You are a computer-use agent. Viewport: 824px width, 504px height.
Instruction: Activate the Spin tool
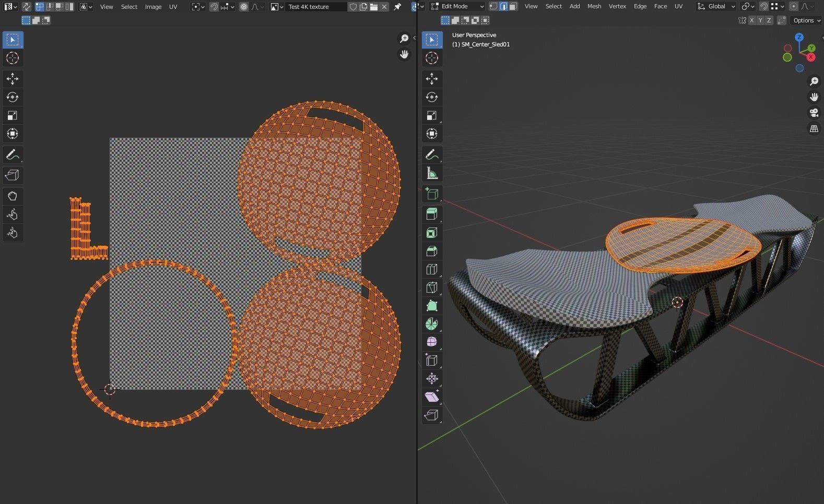click(x=432, y=324)
